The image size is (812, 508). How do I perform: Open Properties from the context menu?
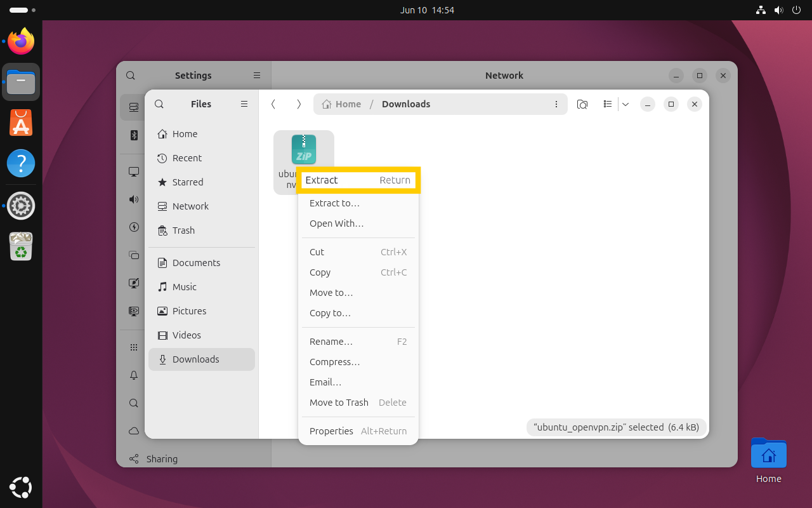coord(358,431)
